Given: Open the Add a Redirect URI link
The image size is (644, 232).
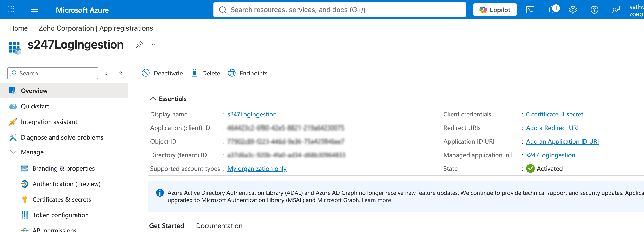Looking at the screenshot, I should [552, 128].
